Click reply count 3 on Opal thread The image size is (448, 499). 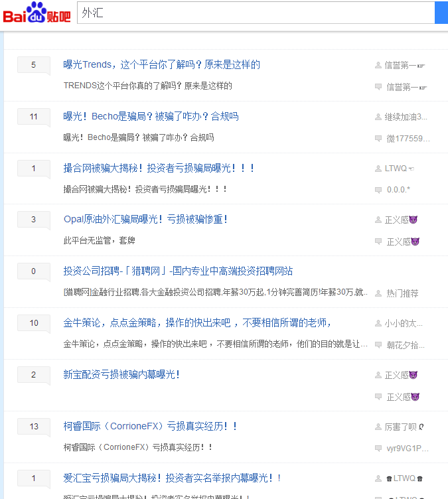[33, 220]
